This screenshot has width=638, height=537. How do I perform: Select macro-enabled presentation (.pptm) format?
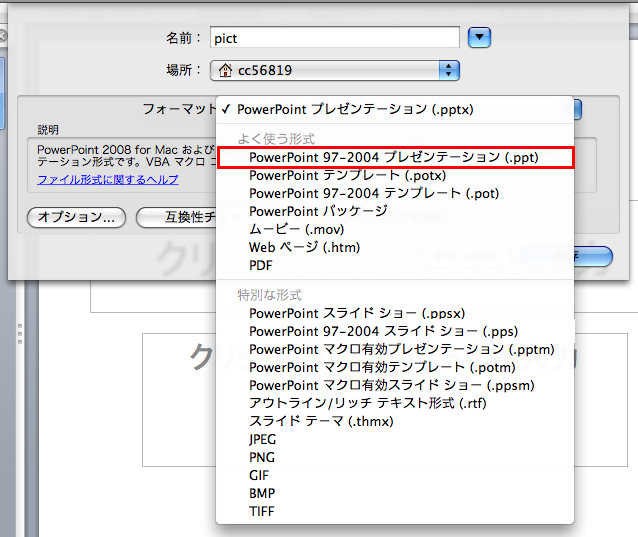395,349
